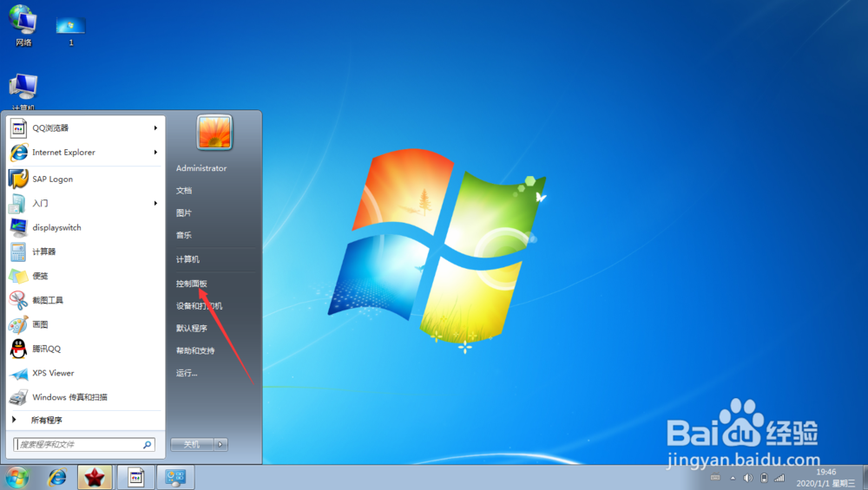Open 图片 pictures folder
This screenshot has width=868, height=490.
184,212
